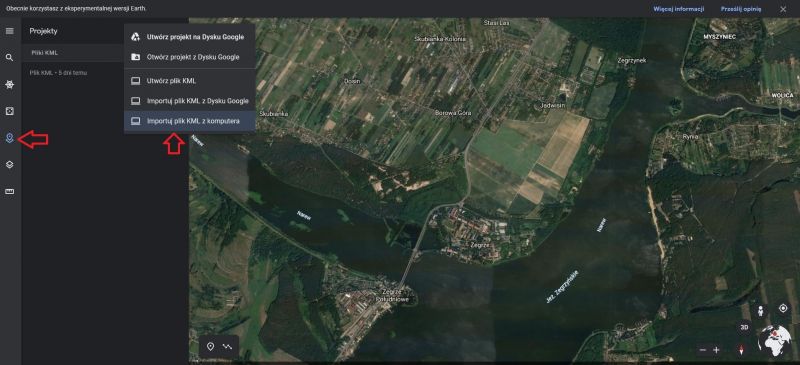
Task: Choose Utwórz projekt na Dysku Google
Action: 189,37
